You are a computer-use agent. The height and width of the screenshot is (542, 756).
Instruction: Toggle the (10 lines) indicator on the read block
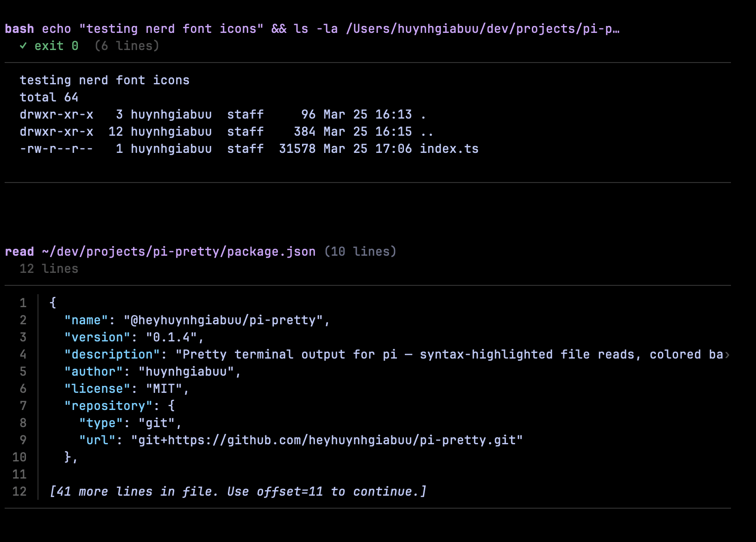(359, 251)
